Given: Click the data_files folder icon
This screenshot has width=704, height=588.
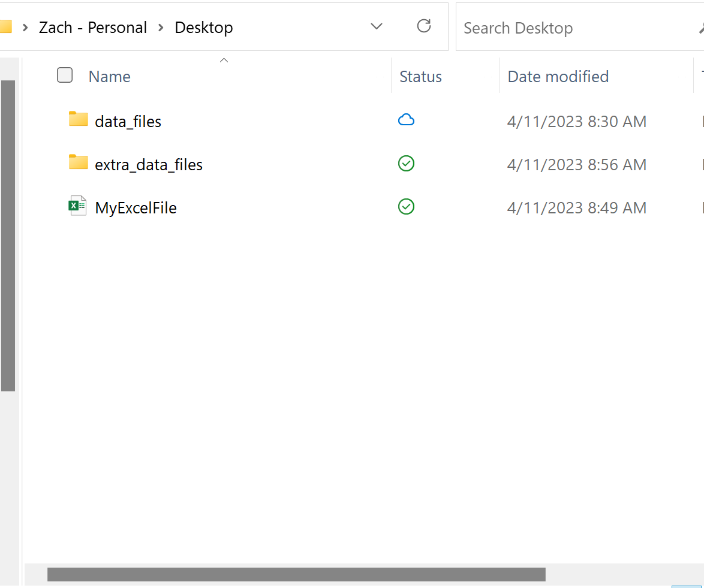Looking at the screenshot, I should [x=78, y=119].
